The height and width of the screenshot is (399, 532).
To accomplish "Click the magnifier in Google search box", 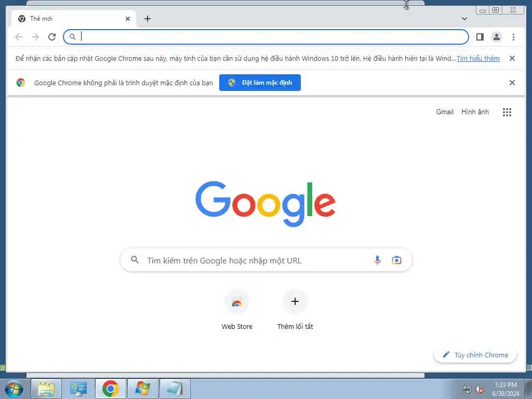I will 135,260.
